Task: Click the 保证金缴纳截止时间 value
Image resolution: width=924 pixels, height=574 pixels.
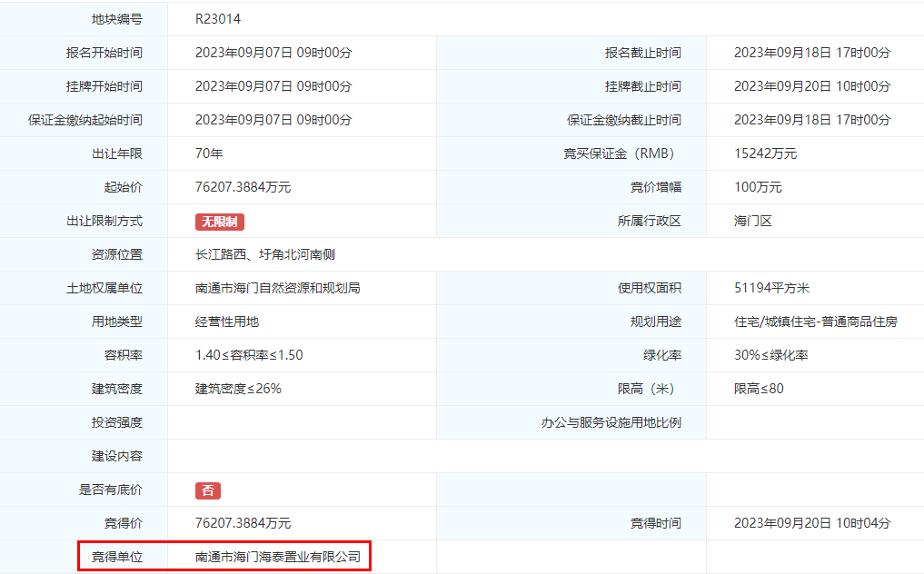Action: click(812, 120)
